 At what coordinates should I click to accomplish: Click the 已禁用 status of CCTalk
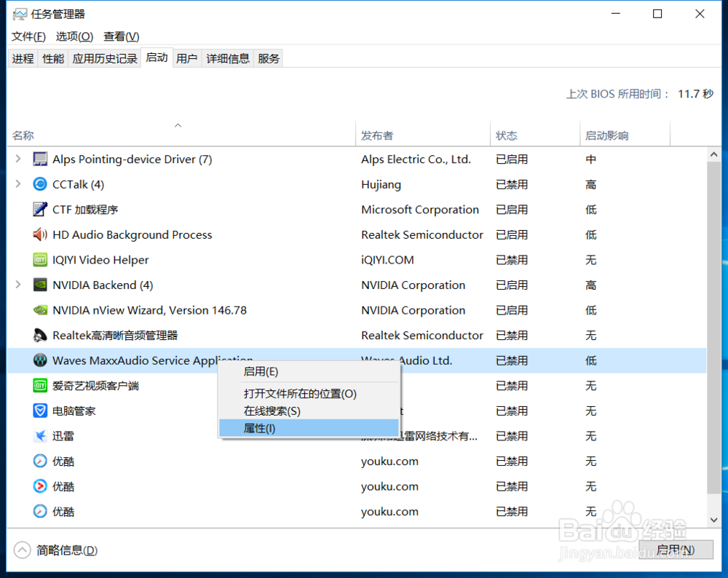[512, 184]
